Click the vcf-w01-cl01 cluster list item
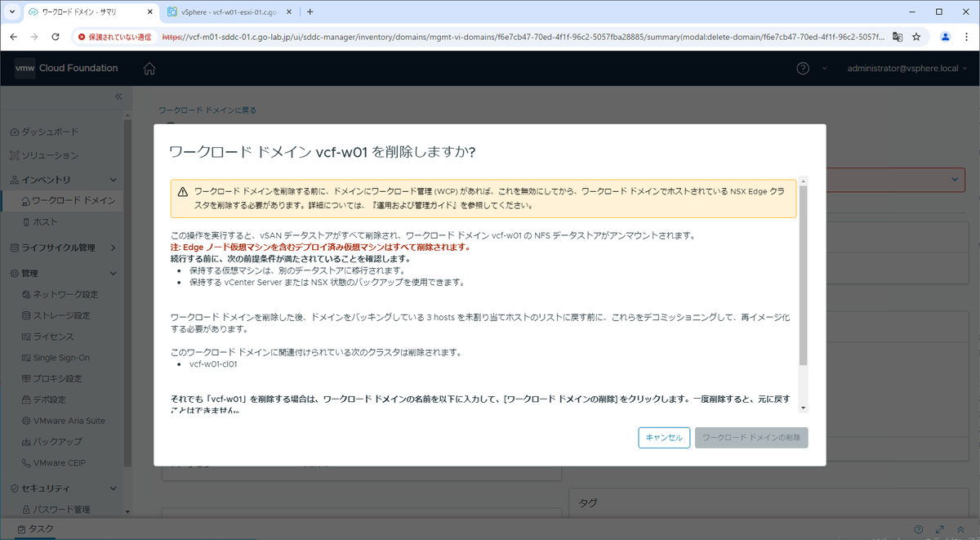980x540 pixels. [x=213, y=364]
